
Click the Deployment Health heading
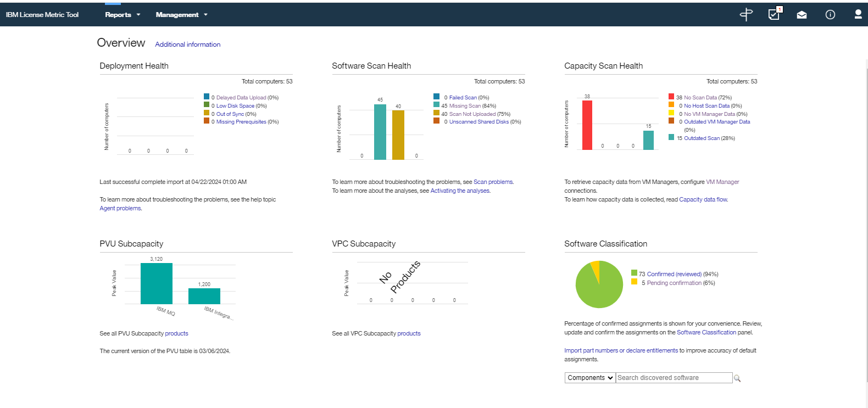(x=134, y=66)
